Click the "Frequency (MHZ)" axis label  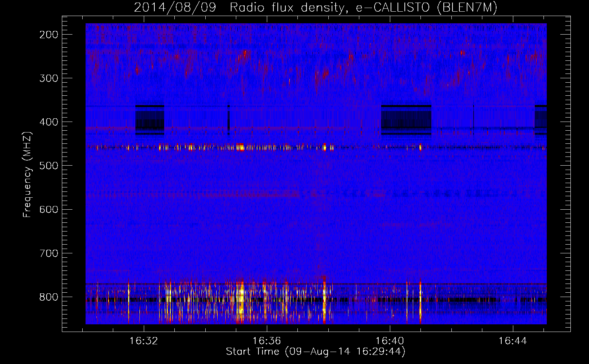[27, 175]
